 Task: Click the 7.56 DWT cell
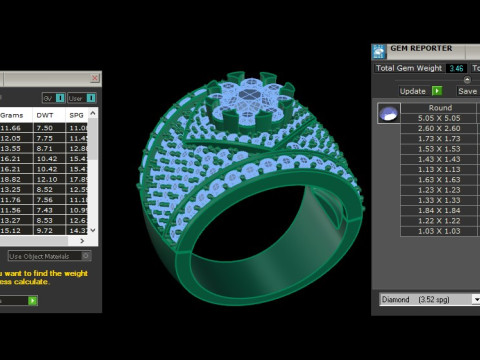(49, 200)
